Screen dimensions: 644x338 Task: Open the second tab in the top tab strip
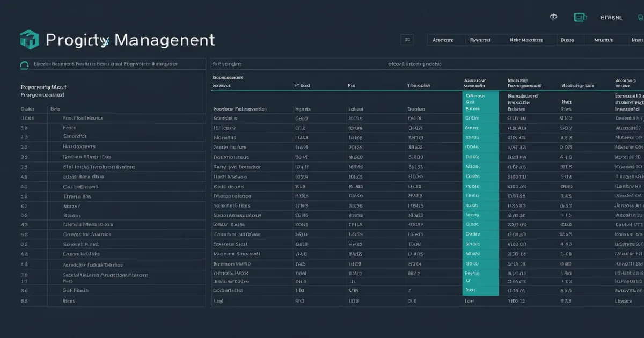tap(480, 40)
